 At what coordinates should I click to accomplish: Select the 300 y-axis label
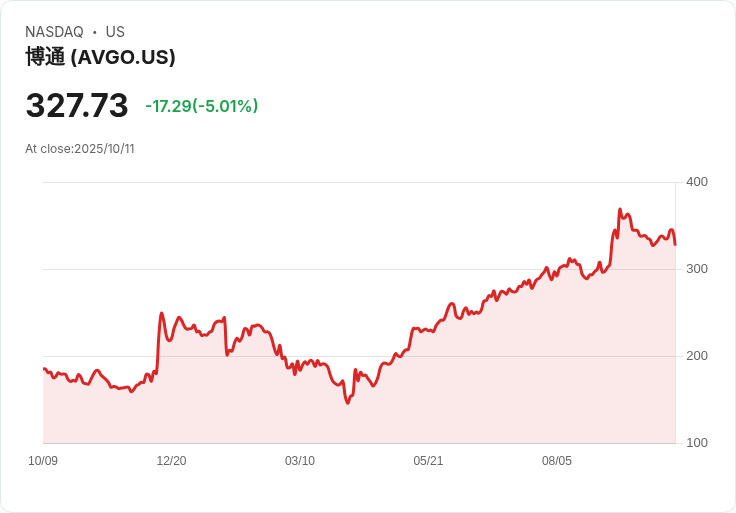[696, 269]
